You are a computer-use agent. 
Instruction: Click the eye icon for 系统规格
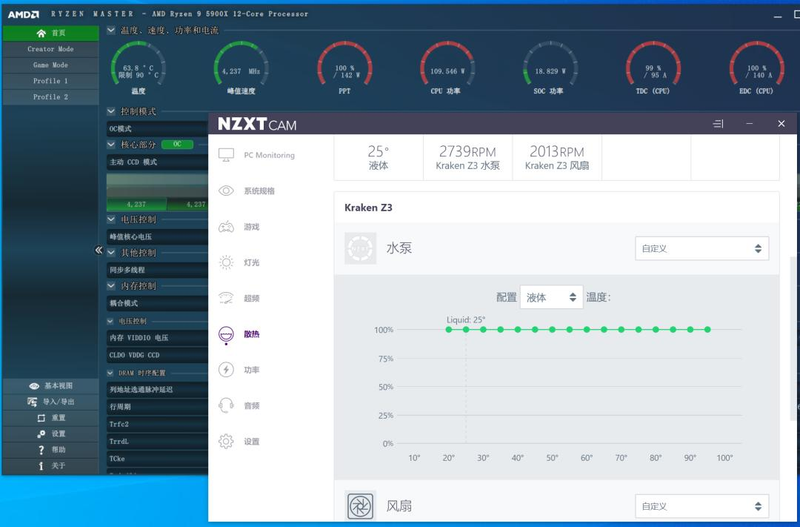pyautogui.click(x=226, y=191)
